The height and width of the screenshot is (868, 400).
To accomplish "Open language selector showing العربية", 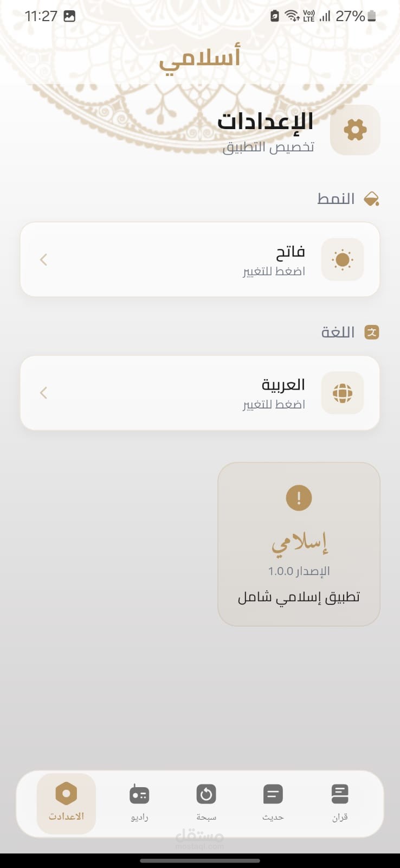I will coord(199,393).
